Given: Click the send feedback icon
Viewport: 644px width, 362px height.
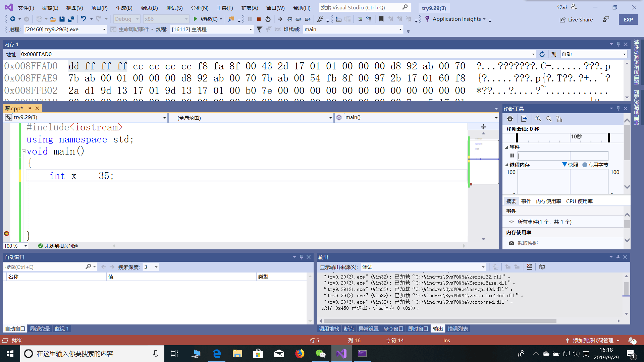Looking at the screenshot, I should click(606, 19).
